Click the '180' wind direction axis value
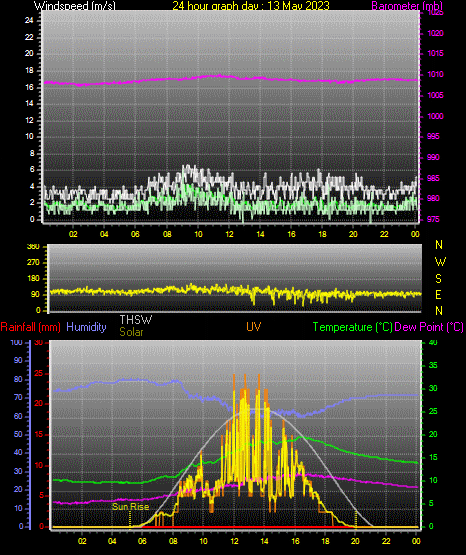466x555 pixels. pos(33,279)
